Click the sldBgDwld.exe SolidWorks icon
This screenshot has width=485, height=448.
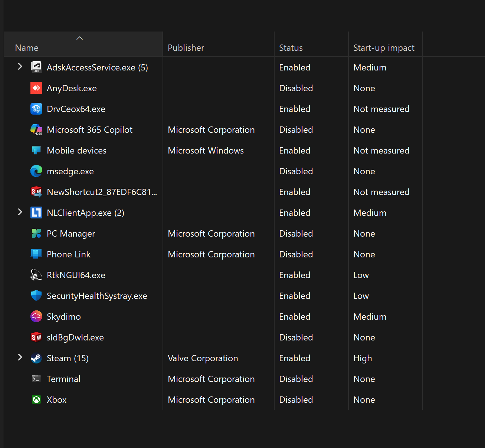[x=36, y=337]
